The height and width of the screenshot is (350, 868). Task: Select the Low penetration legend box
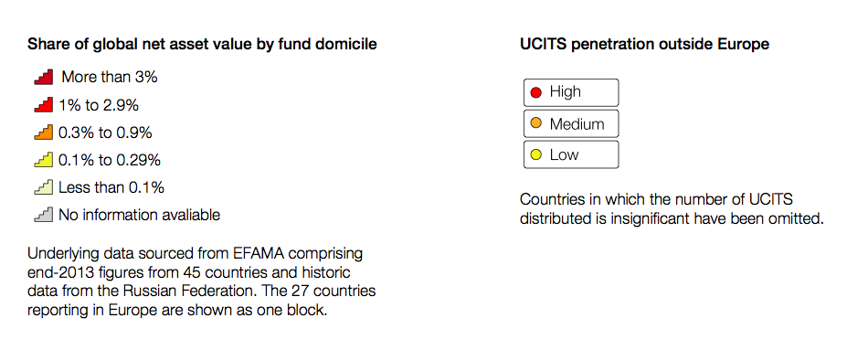(x=571, y=154)
